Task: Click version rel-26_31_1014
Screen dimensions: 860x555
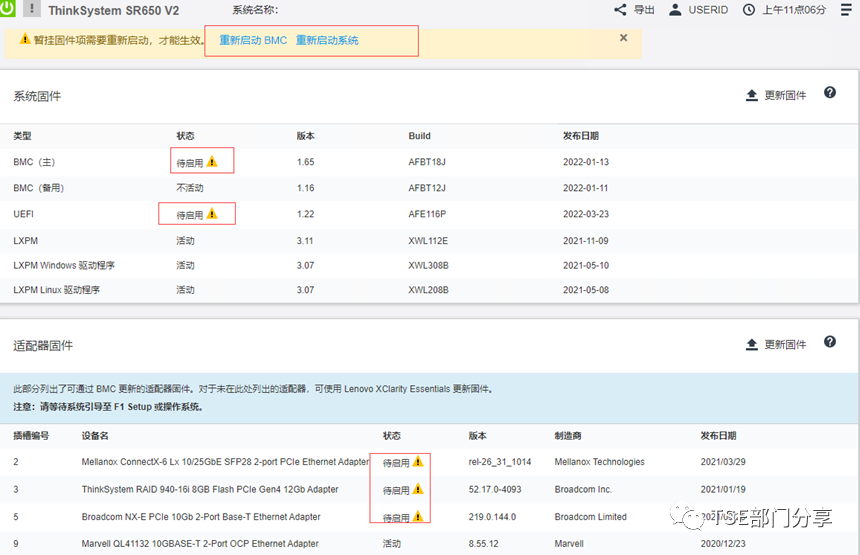Action: pyautogui.click(x=500, y=462)
